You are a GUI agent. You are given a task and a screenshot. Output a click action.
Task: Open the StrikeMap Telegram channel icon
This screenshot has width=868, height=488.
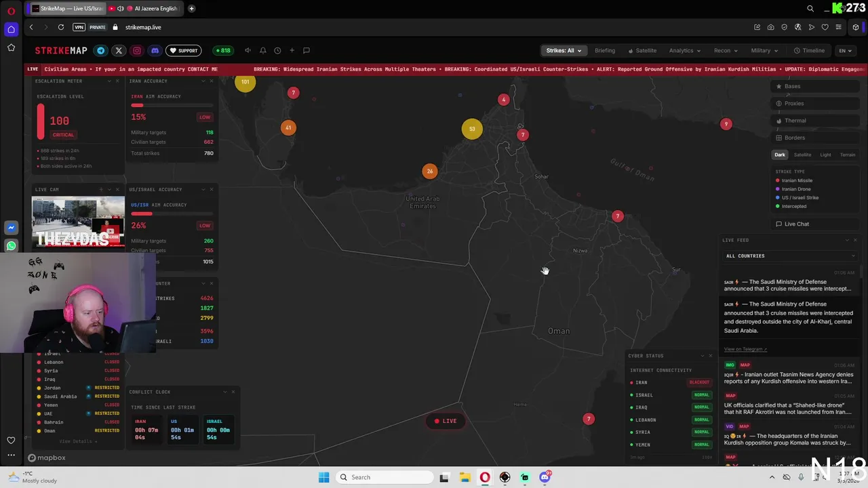click(101, 50)
